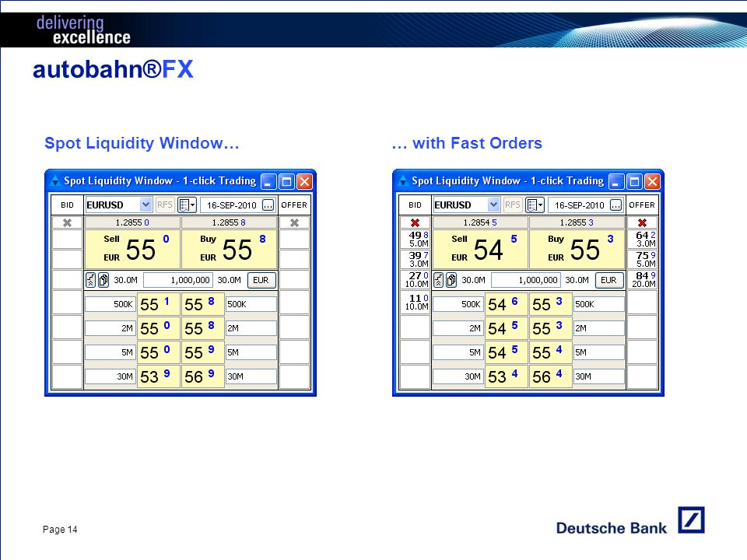Click RFS button in Fast Orders window
This screenshot has width=747, height=560.
click(x=513, y=205)
